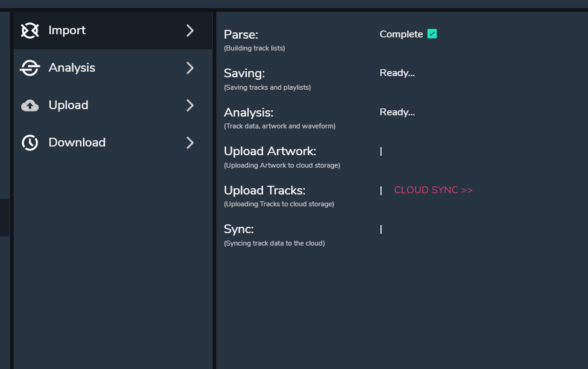Choose the Upload menu label
The image size is (588, 369).
coord(69,105)
